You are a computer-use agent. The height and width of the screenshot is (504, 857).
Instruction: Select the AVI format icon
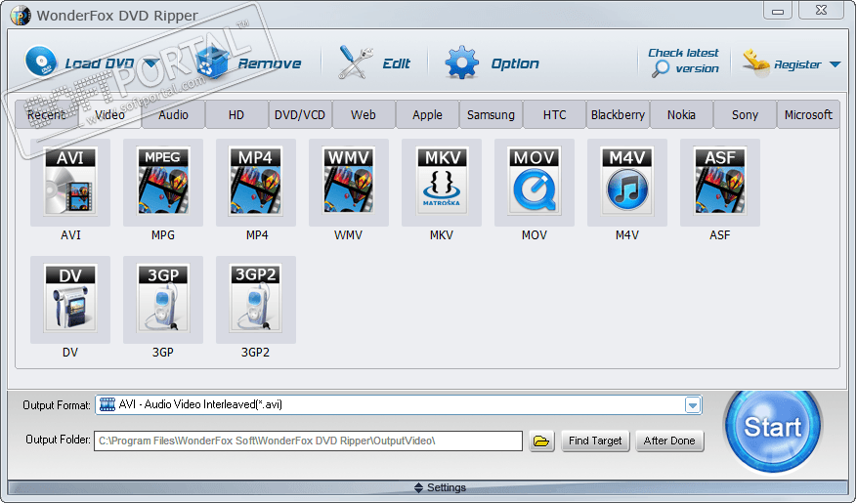click(70, 183)
